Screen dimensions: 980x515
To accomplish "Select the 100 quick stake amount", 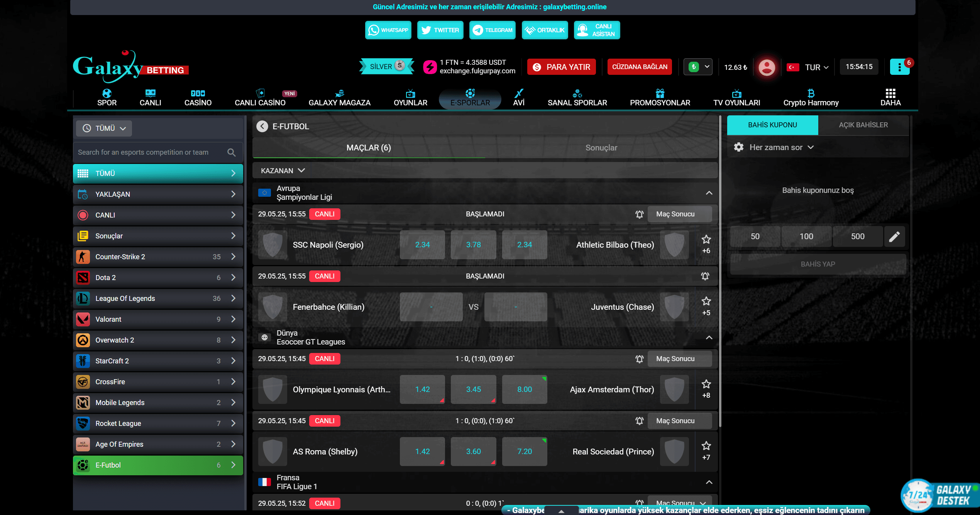I will coord(806,236).
